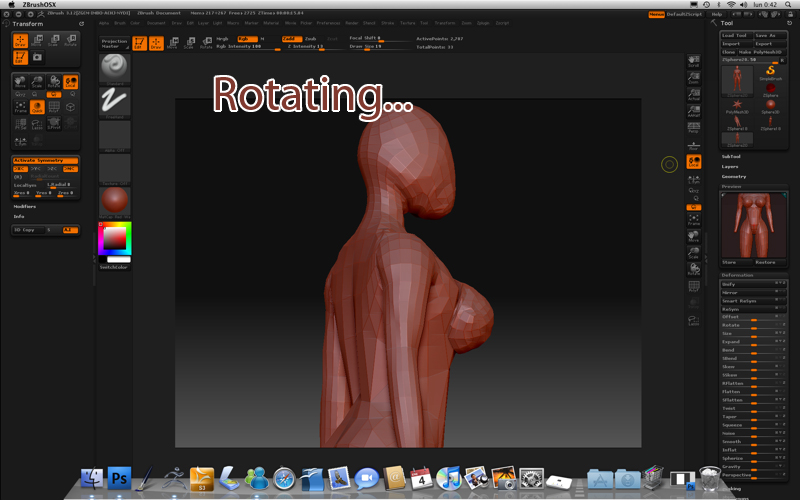Click the Frame icon in Transform panel
Screen dimensions: 800x500
pos(20,107)
